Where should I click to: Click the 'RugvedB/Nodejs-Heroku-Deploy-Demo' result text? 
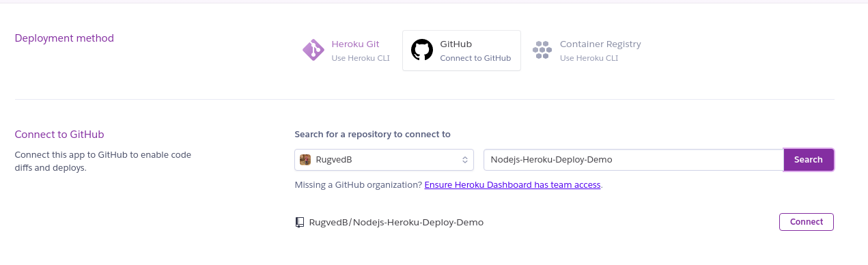396,222
